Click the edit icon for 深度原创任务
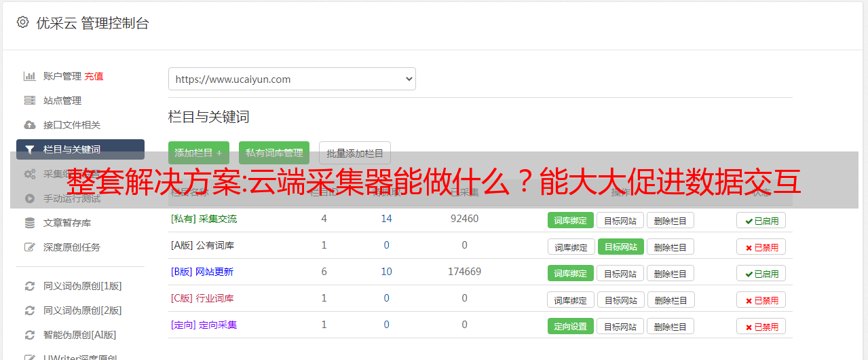Screen dimensions: 868x360 click(29, 247)
